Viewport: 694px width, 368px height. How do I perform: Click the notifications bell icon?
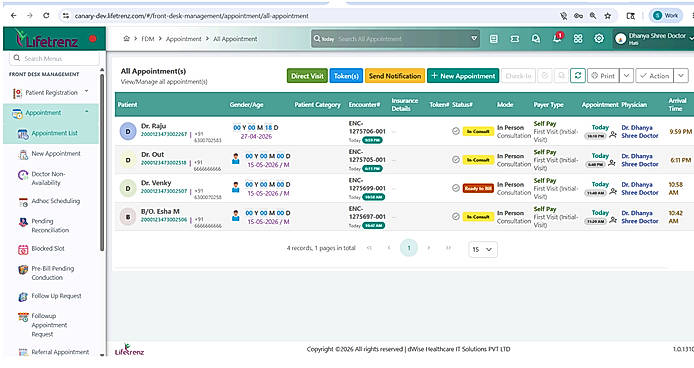(x=557, y=39)
